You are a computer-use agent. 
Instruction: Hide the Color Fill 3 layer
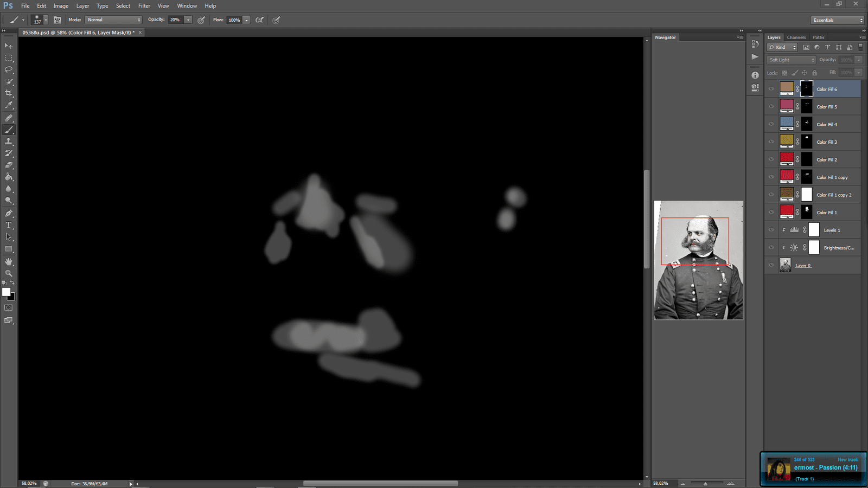point(771,142)
